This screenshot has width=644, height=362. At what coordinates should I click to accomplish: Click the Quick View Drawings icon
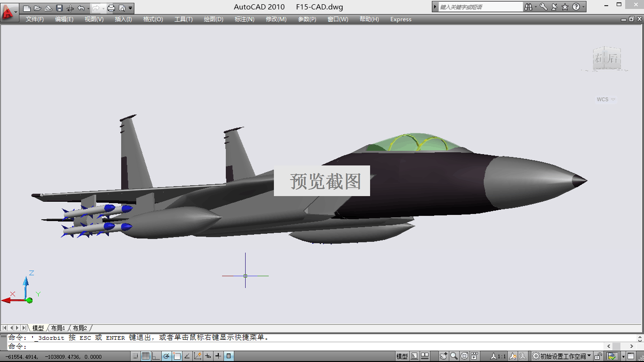pos(425,356)
